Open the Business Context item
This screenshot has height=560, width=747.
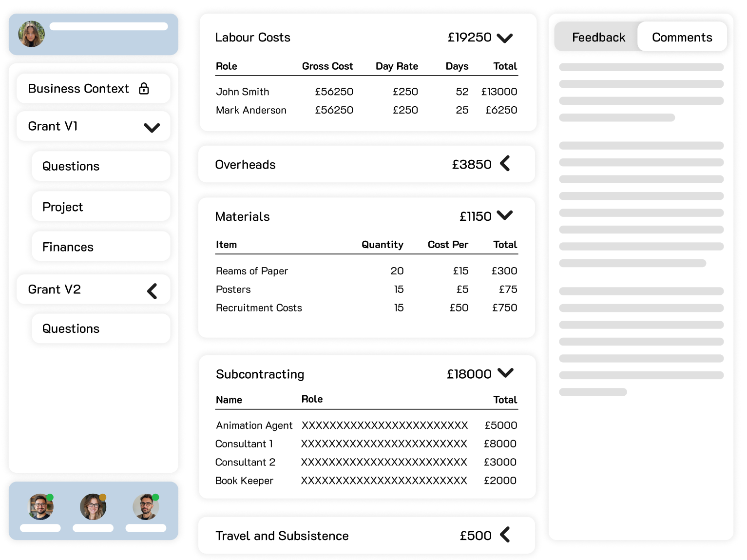[x=78, y=89]
